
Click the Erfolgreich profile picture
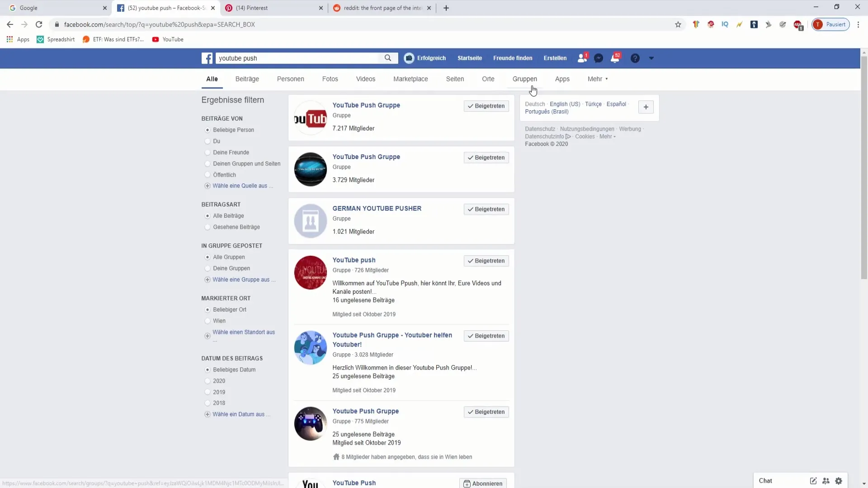tap(409, 58)
